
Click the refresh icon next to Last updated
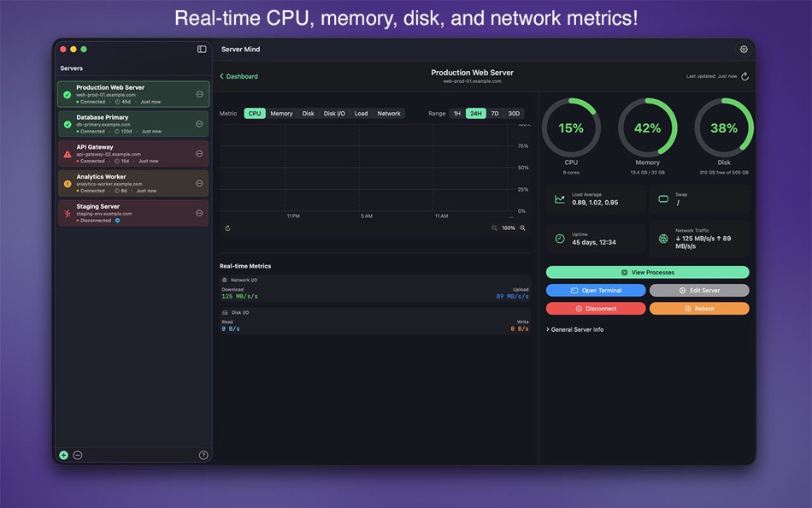coord(743,75)
